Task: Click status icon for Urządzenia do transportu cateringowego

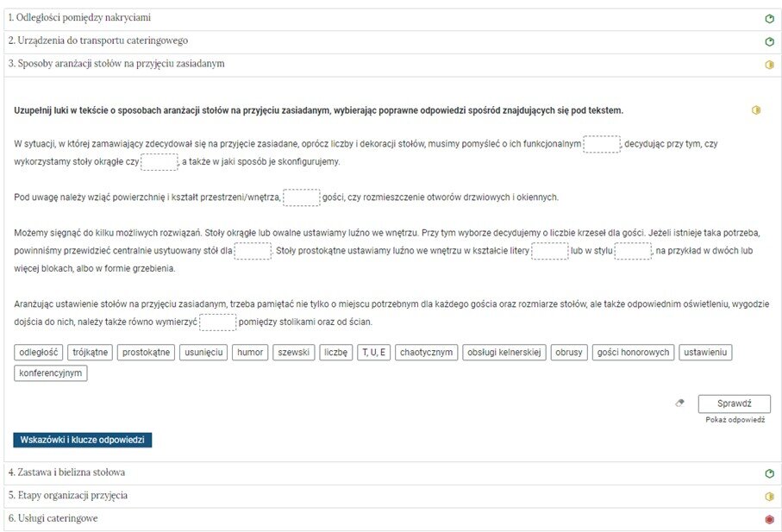Action: coord(769,41)
